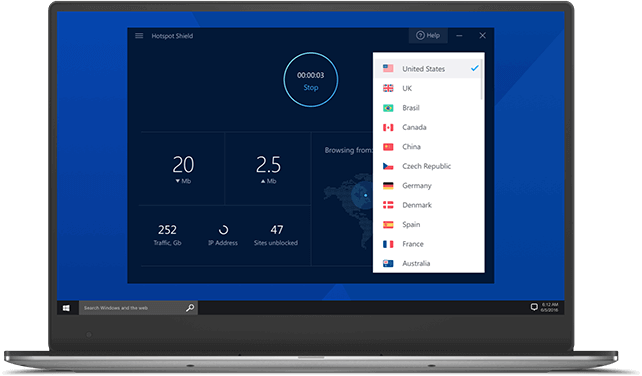Image resolution: width=642 pixels, height=376 pixels.
Task: Click the Spain flag icon
Action: coord(388,224)
